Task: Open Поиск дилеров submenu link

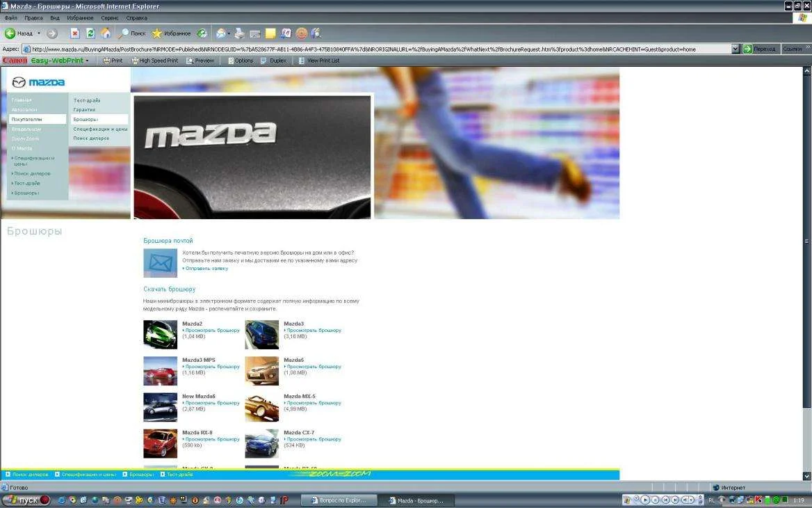Action: pyautogui.click(x=91, y=138)
